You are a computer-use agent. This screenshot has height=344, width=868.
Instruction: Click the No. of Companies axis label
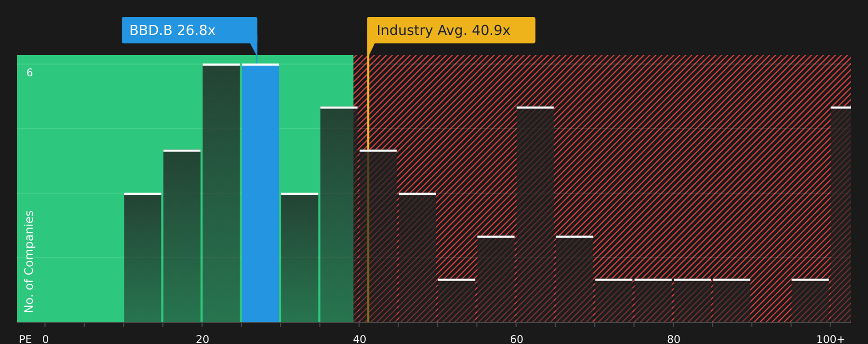coord(29,261)
